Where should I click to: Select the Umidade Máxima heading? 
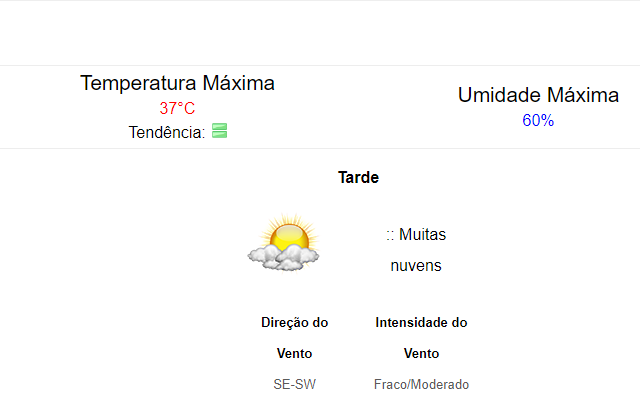point(538,95)
